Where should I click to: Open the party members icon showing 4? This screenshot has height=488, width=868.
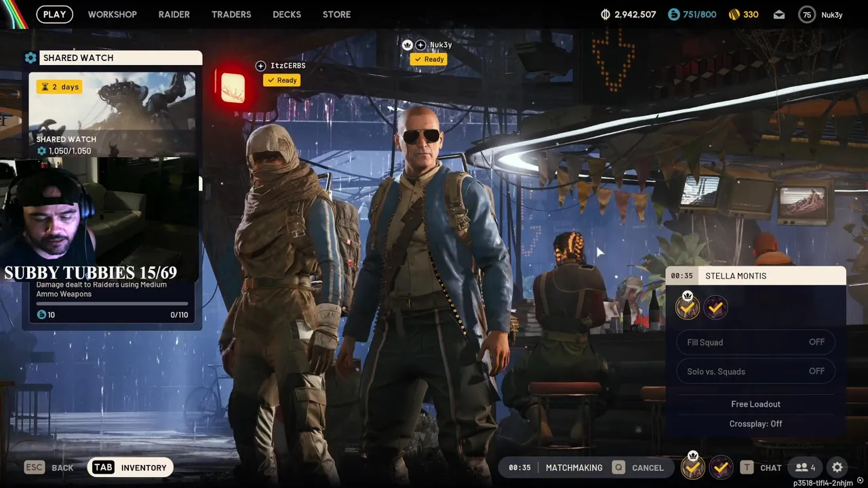(x=806, y=468)
